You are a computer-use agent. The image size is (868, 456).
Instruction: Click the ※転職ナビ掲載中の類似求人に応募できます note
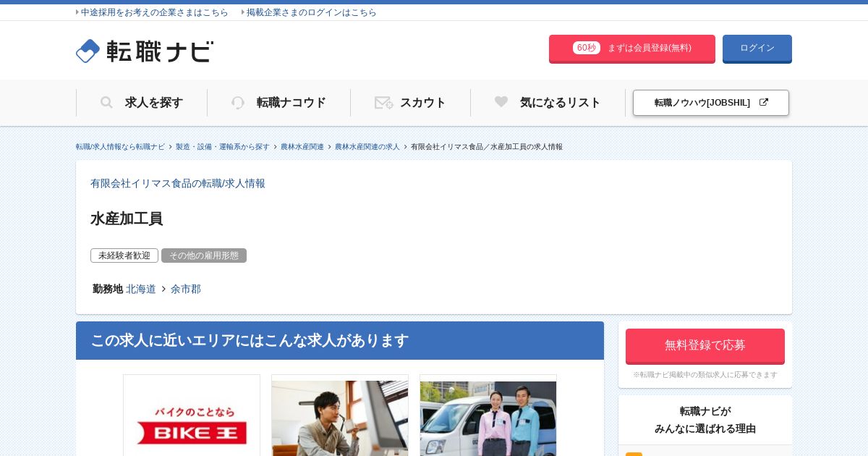tap(705, 375)
